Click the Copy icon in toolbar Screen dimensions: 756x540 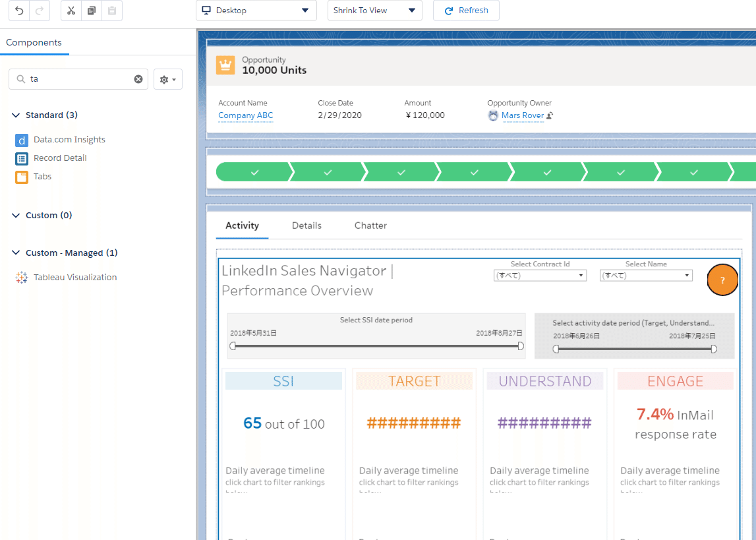(92, 11)
